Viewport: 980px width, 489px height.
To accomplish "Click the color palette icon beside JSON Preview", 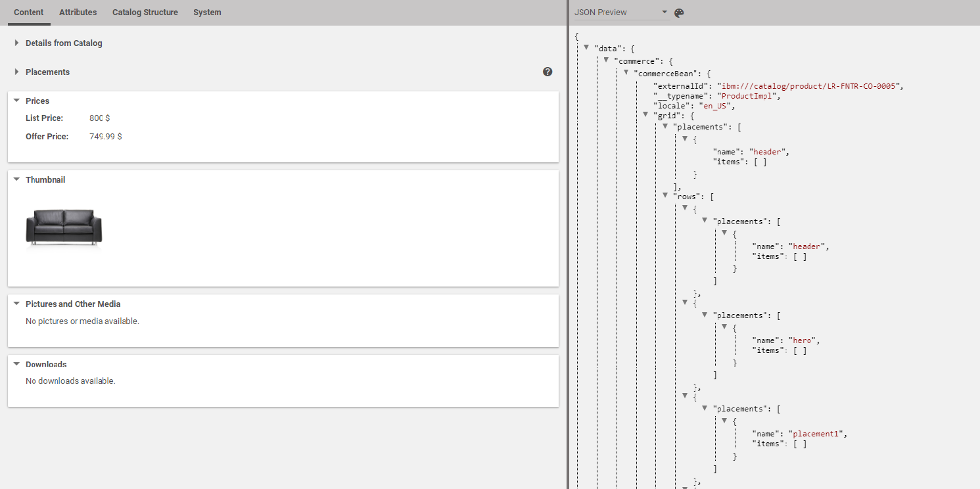I will click(679, 12).
